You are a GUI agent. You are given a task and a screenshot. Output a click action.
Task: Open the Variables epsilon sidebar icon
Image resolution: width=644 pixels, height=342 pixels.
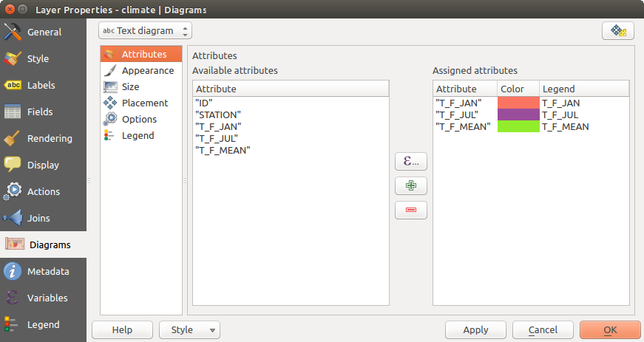(x=13, y=298)
